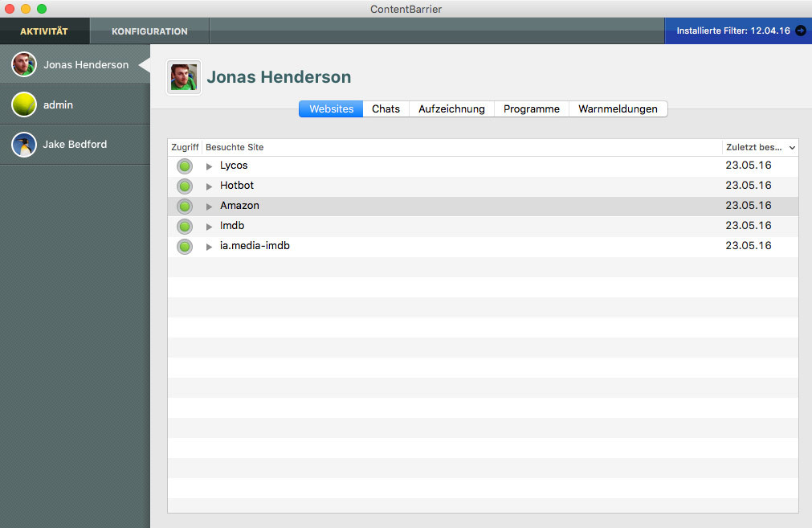This screenshot has width=812, height=528.
Task: Click the green access dot for ia.media-imdb
Action: (185, 247)
